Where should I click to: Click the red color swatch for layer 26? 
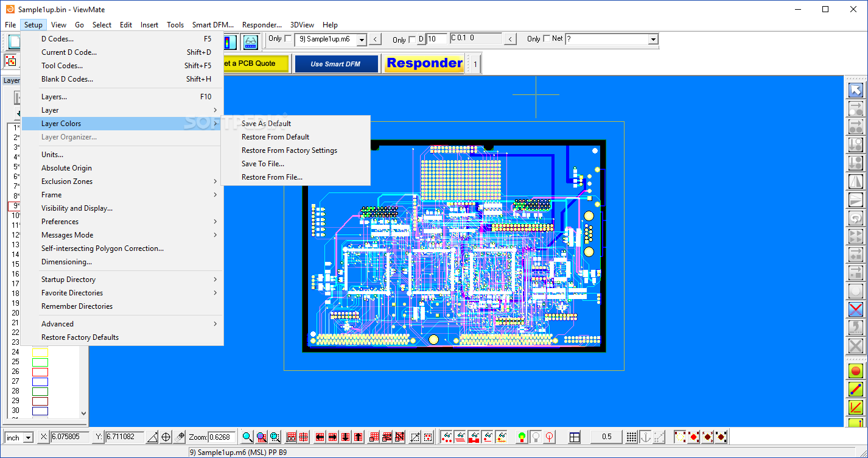(40, 372)
